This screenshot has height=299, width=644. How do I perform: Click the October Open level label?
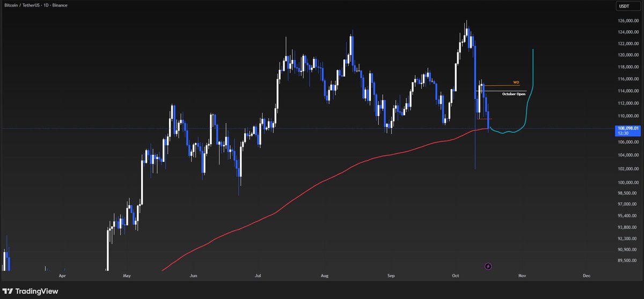point(514,94)
